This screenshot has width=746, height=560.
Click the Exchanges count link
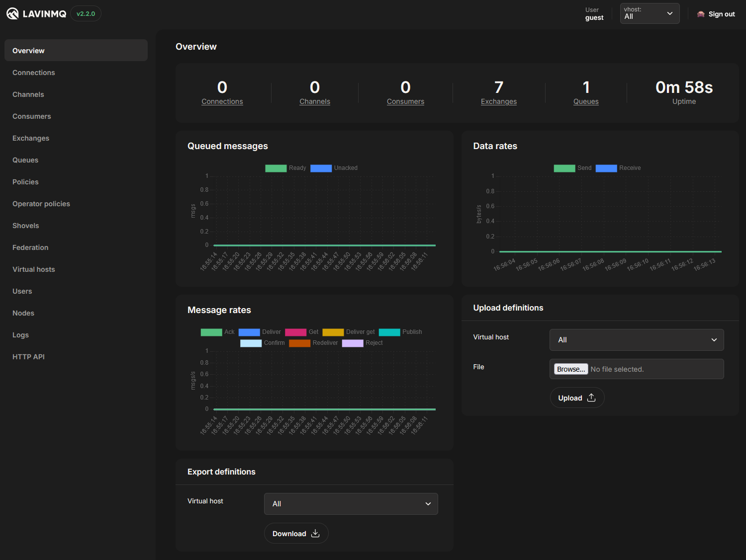[x=499, y=101]
